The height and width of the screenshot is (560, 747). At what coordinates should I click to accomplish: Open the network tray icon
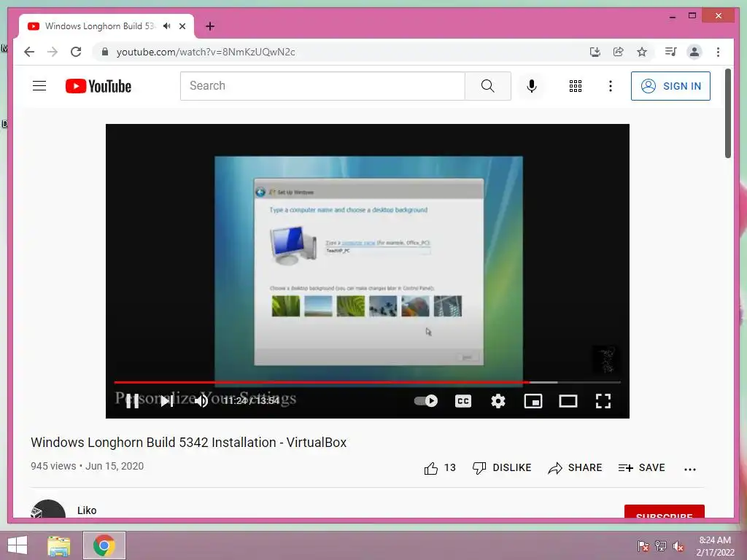coord(661,545)
